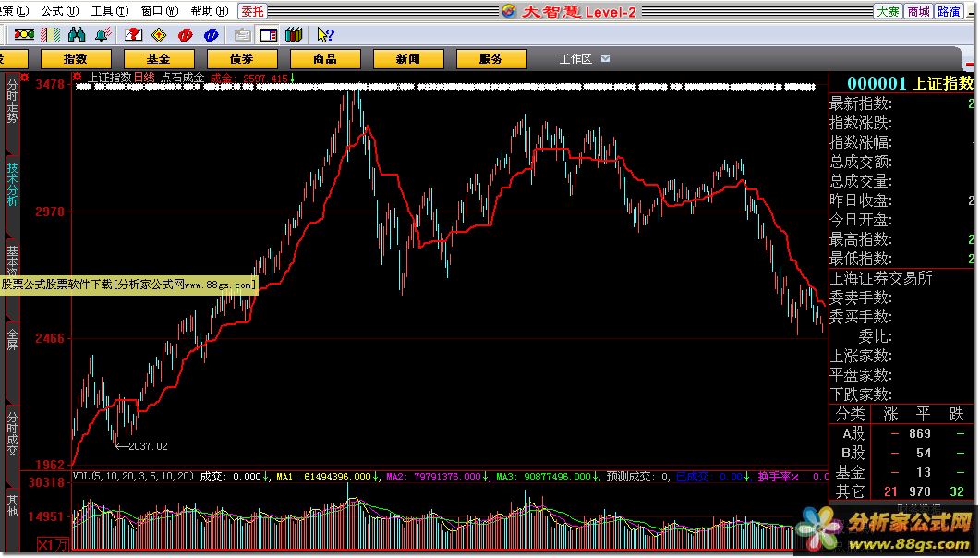The width and height of the screenshot is (980, 558).
Task: Toggle the side info panel layout icon
Action: point(268,35)
